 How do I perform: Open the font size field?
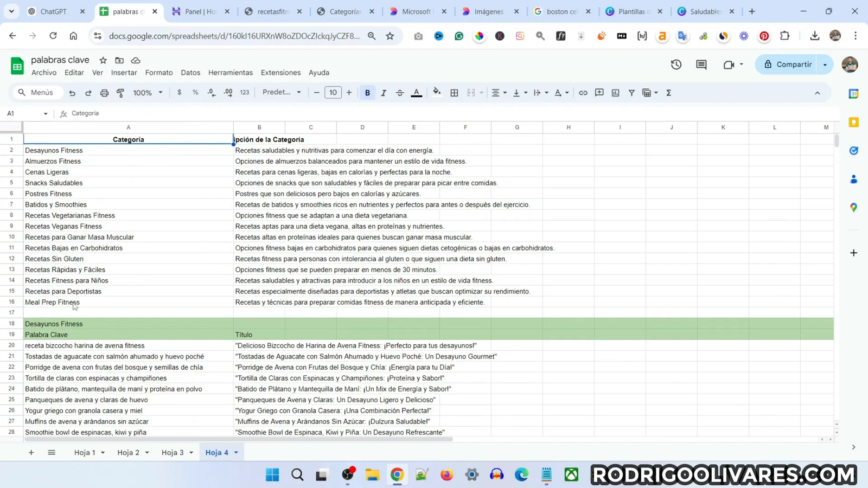point(333,92)
